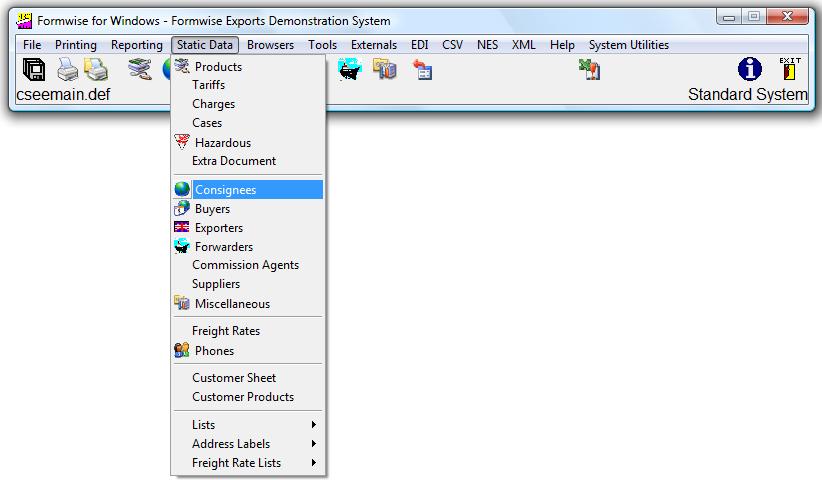Open the Reporting menu

click(136, 45)
